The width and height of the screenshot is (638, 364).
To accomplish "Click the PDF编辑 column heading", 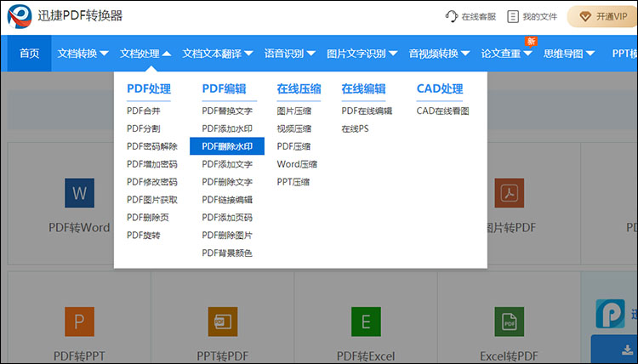I will [225, 88].
